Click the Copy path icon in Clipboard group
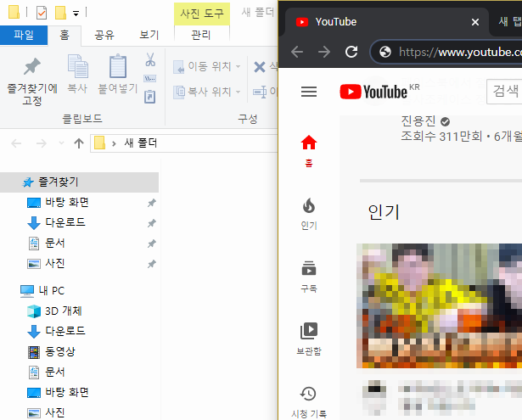Image resolution: width=522 pixels, height=420 pixels. point(149,79)
